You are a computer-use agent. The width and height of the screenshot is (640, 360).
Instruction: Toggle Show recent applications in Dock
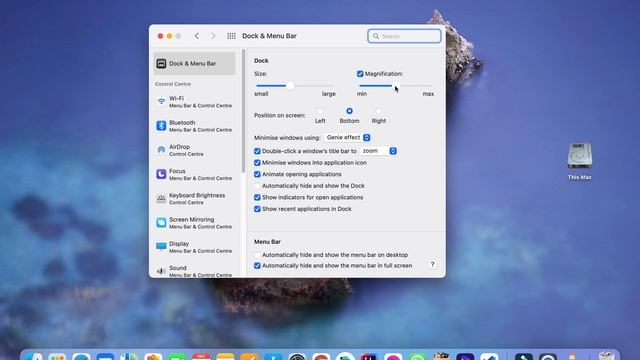[x=257, y=209]
